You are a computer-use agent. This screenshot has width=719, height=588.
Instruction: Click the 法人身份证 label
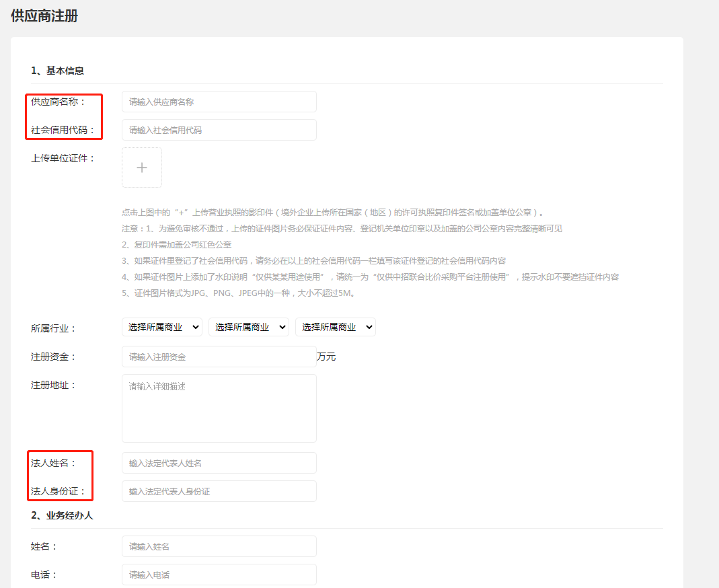pyautogui.click(x=59, y=491)
